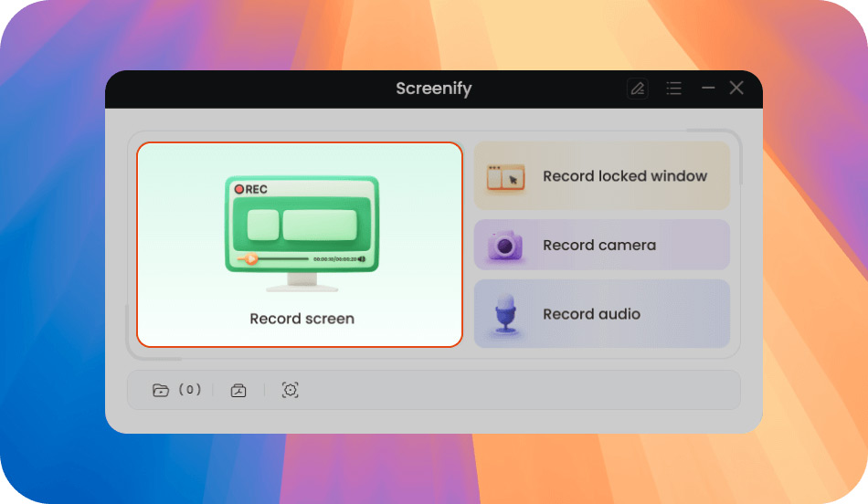Take a screenshot with capture icon
Viewport: 868px width, 504px height.
click(290, 390)
